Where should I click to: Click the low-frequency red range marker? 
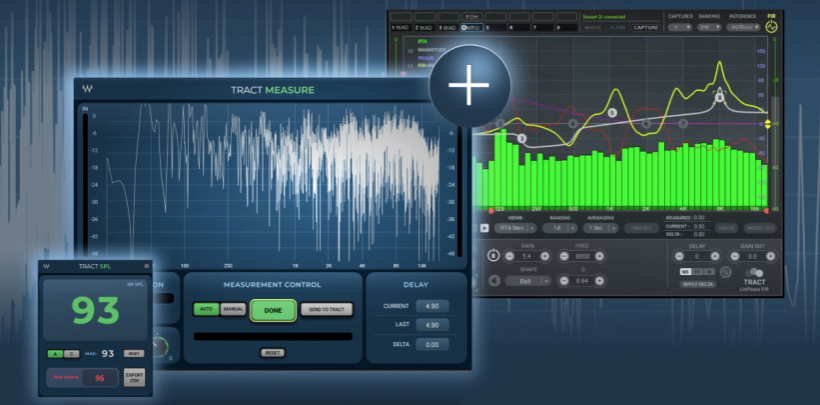[x=491, y=211]
